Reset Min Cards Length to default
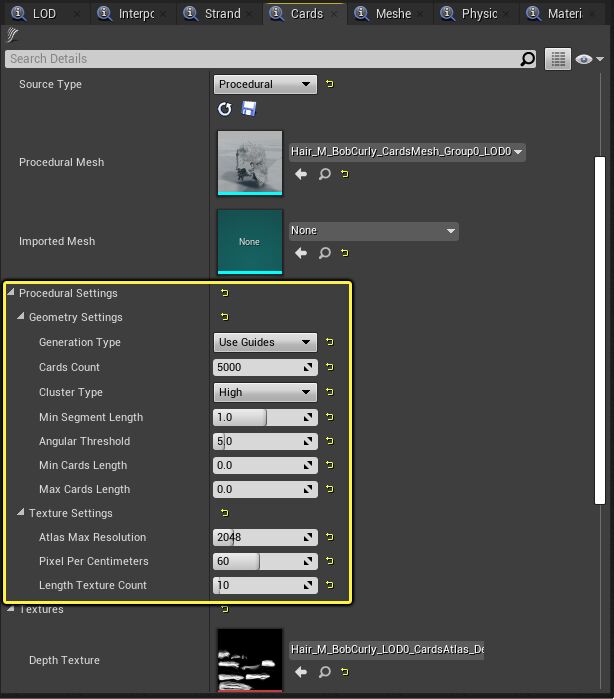The image size is (614, 699). 330,465
